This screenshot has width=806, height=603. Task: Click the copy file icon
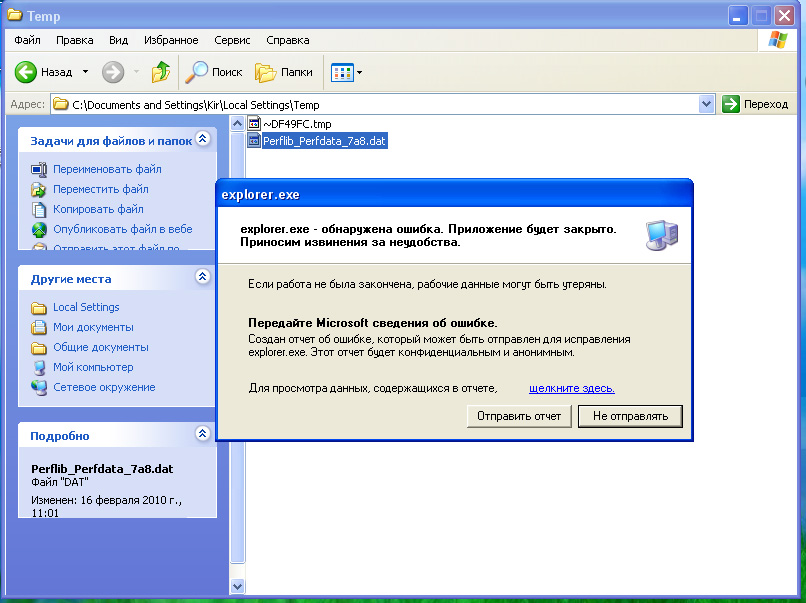[x=39, y=210]
